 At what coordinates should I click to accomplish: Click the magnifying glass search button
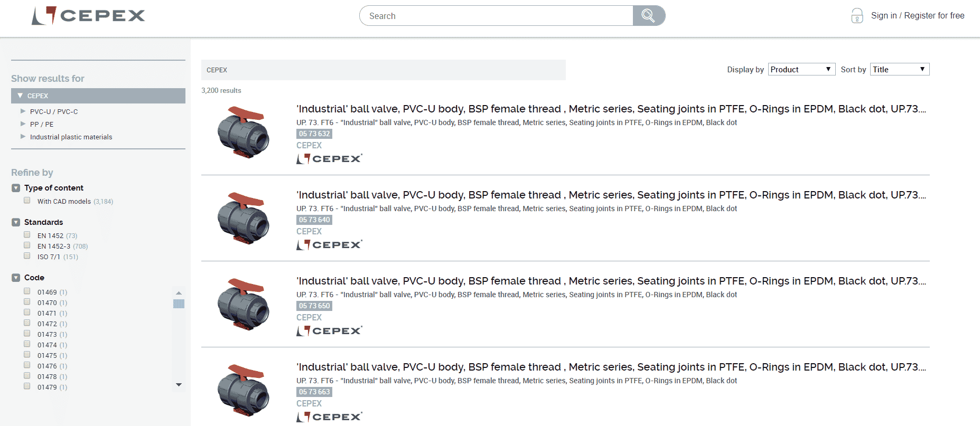click(648, 16)
